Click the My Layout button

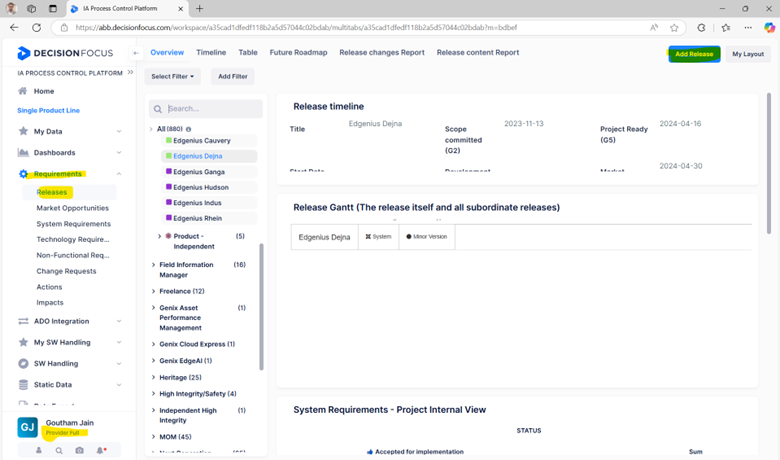click(x=748, y=54)
